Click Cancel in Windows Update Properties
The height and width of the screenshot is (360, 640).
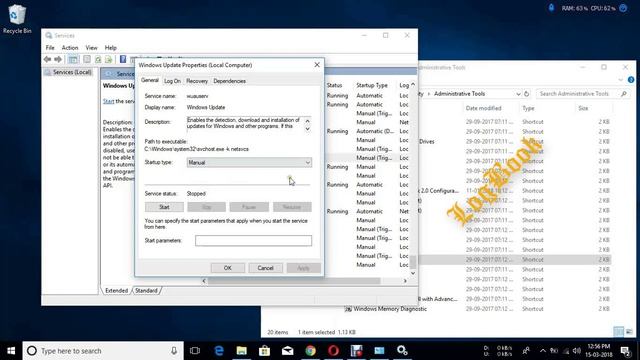[x=265, y=268]
